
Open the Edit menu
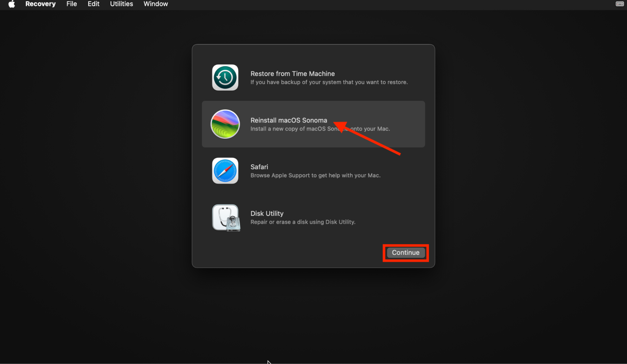(93, 4)
